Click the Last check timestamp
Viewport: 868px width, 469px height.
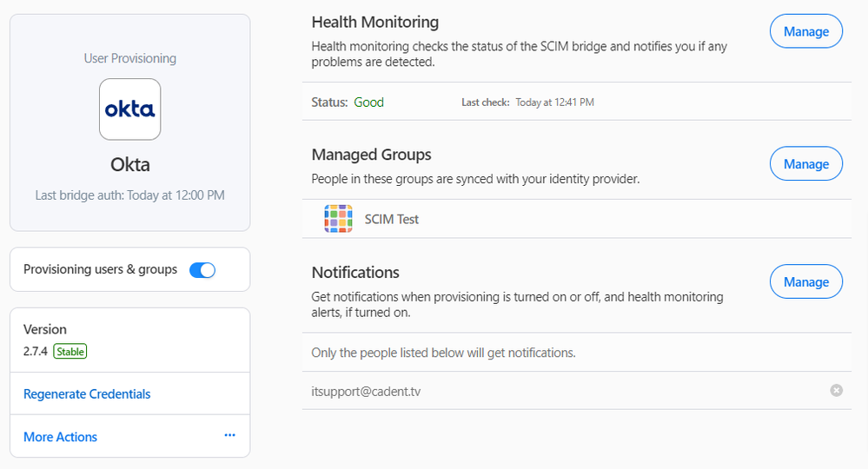[554, 102]
